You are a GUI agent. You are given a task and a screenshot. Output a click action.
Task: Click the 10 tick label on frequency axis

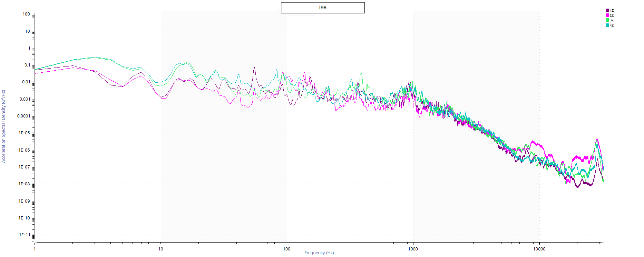[160, 249]
